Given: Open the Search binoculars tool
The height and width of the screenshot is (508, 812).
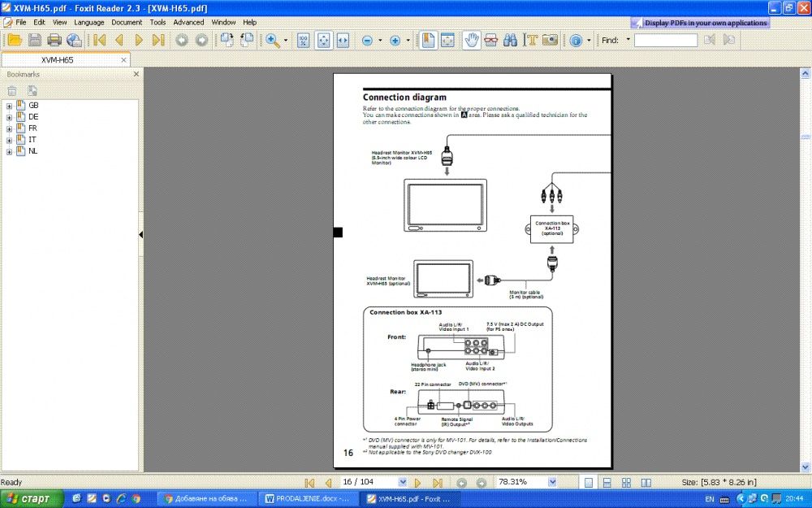Looking at the screenshot, I should [x=510, y=40].
